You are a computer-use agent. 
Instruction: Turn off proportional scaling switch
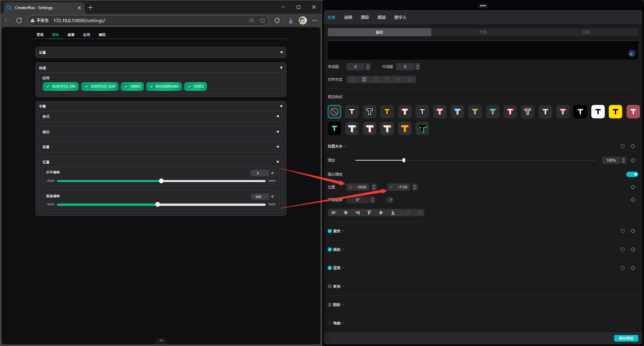pyautogui.click(x=632, y=174)
